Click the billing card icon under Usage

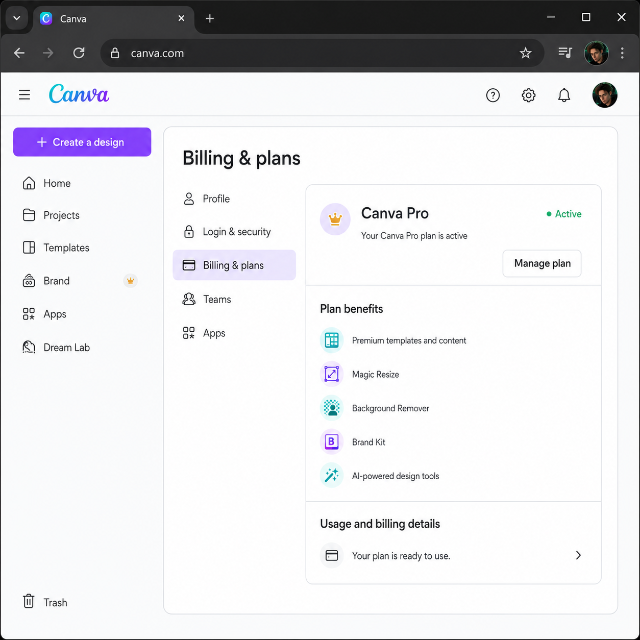[331, 555]
